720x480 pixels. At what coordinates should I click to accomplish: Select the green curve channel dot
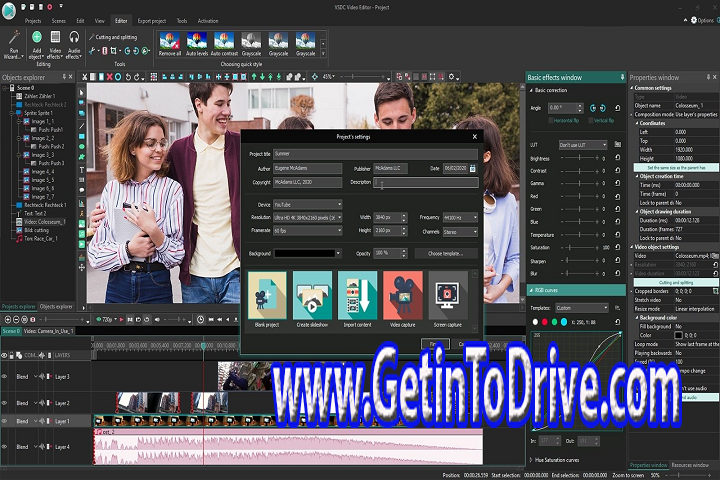click(554, 322)
